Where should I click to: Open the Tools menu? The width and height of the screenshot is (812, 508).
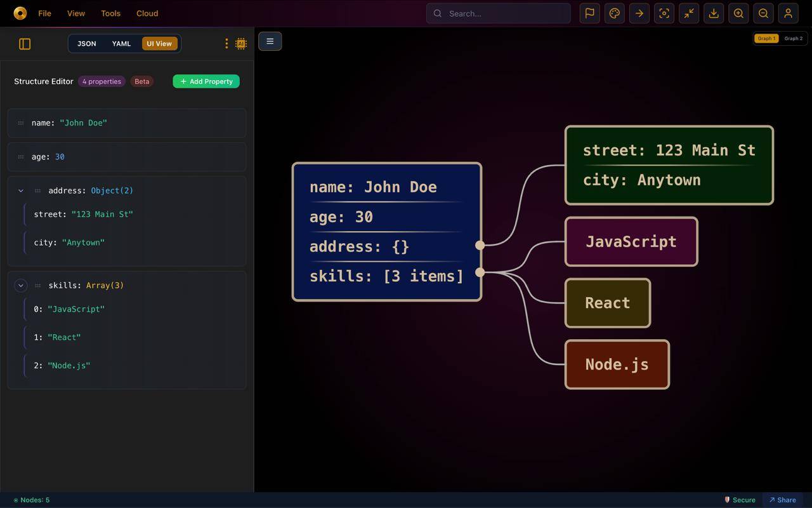coord(110,13)
